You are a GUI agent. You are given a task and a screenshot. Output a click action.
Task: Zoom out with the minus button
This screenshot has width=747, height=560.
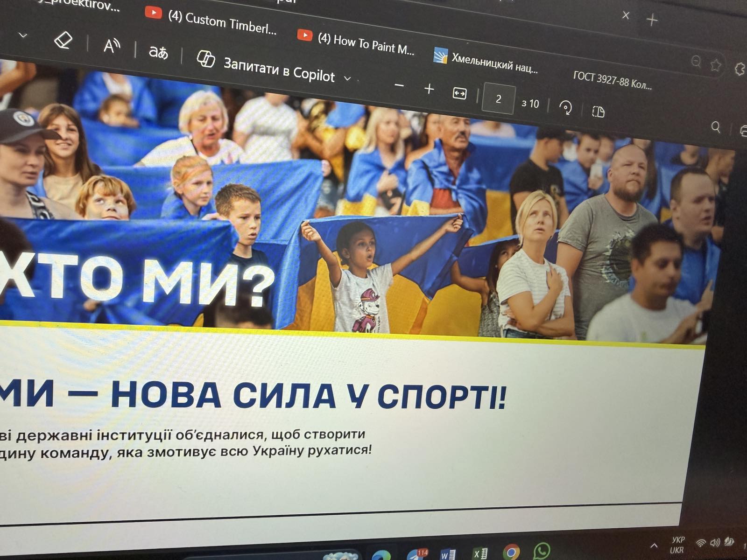pyautogui.click(x=399, y=85)
